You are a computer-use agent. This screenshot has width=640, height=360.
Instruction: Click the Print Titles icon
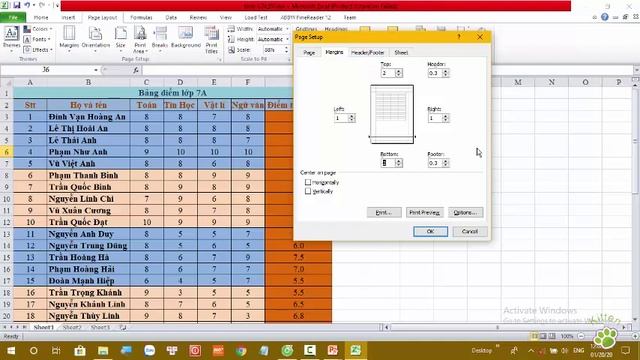211,39
